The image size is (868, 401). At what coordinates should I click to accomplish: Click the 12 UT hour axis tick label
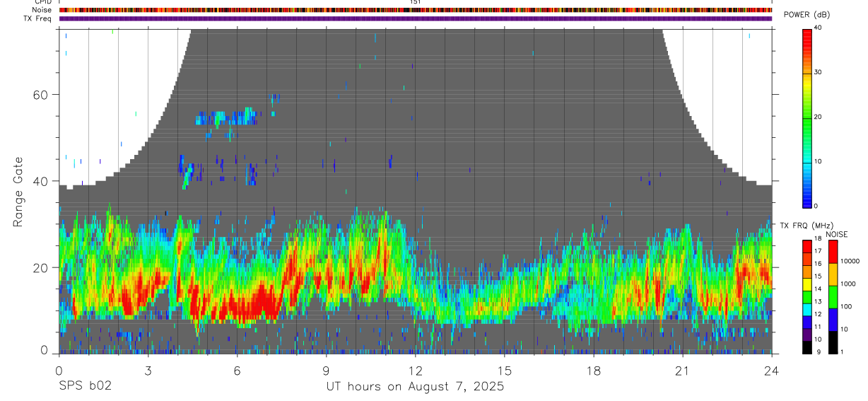(x=416, y=371)
